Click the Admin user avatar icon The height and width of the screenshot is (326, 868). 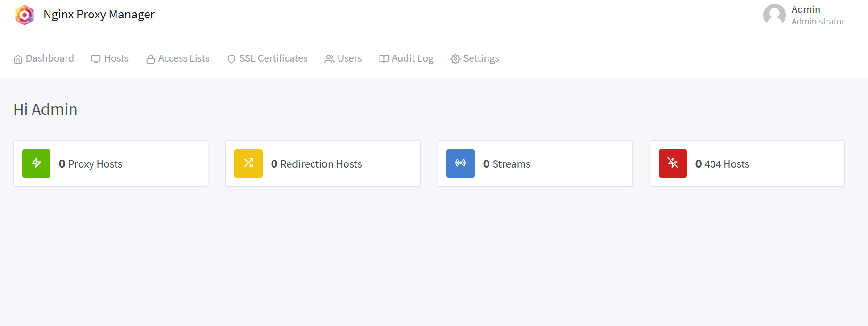click(775, 15)
